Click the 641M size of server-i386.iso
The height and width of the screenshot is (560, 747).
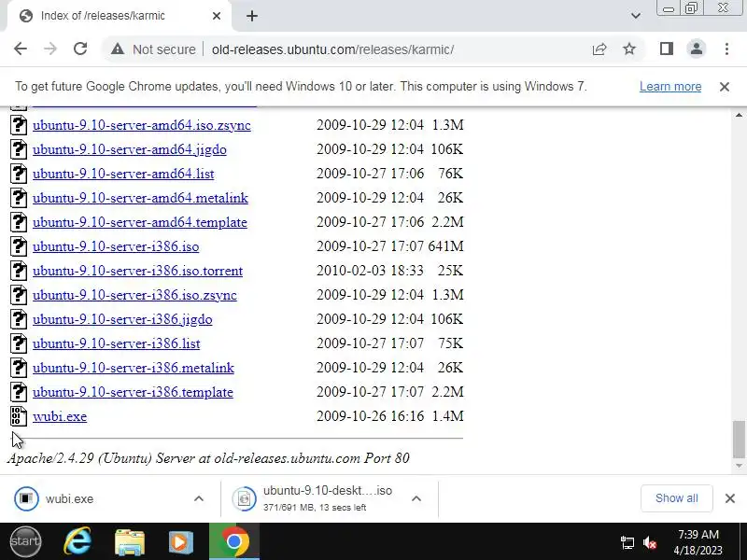(x=445, y=246)
